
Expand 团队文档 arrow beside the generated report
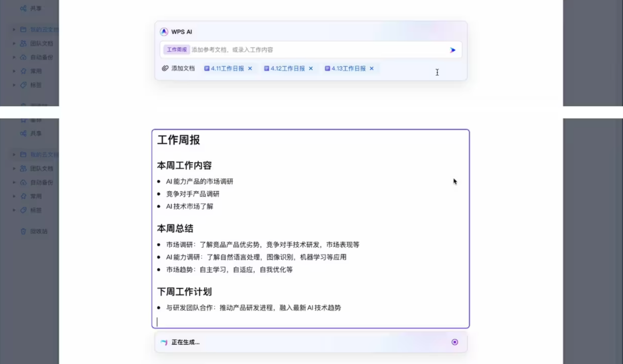click(14, 169)
